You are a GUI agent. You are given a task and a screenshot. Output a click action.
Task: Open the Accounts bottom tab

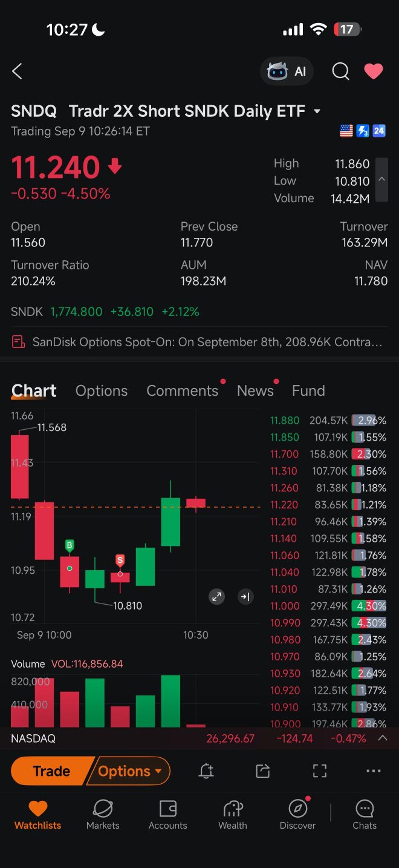click(x=167, y=815)
